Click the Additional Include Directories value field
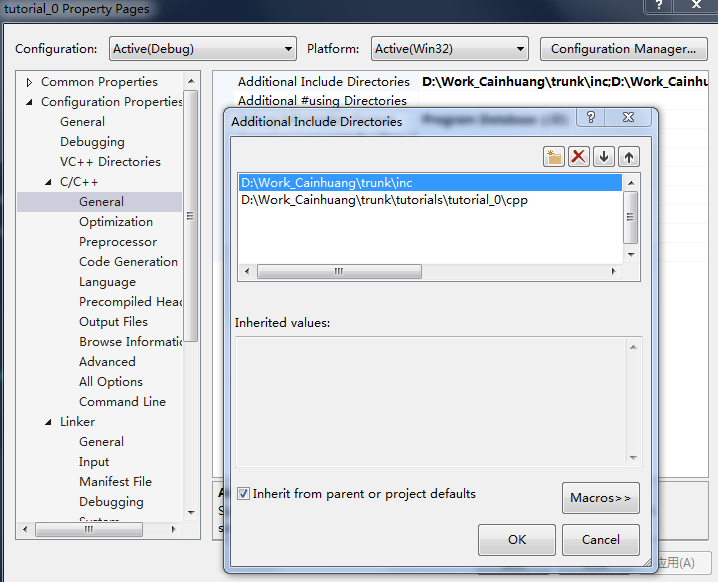This screenshot has height=582, width=718. (564, 82)
